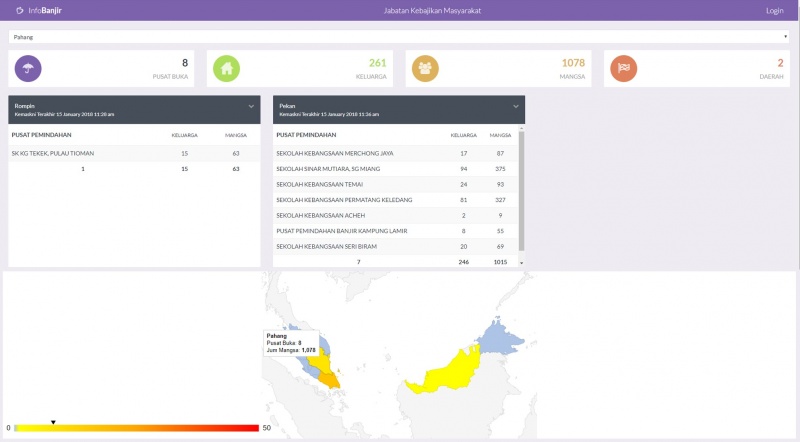800x442 pixels.
Task: Click the purple umbrella Pusat Buka icon
Action: (x=28, y=68)
